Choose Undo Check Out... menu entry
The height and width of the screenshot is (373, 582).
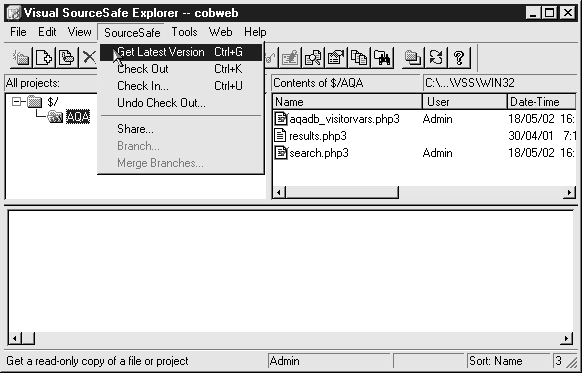tap(181, 103)
